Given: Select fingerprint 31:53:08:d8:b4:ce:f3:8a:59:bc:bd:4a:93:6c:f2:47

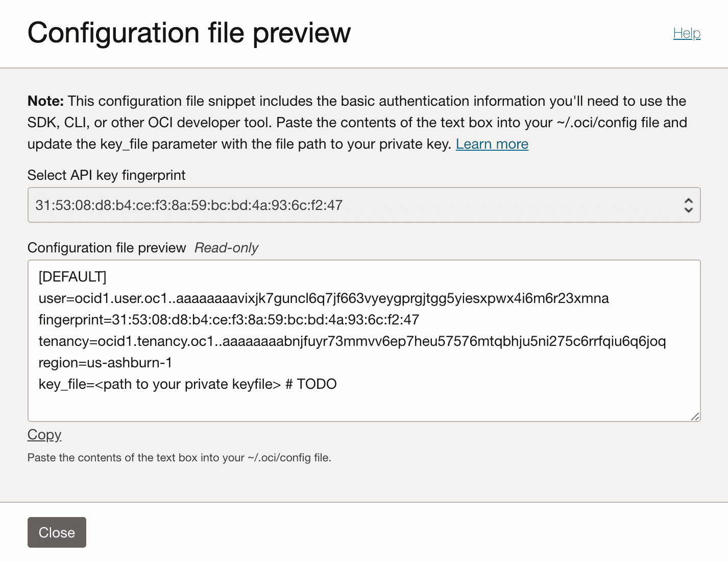Looking at the screenshot, I should 190,205.
